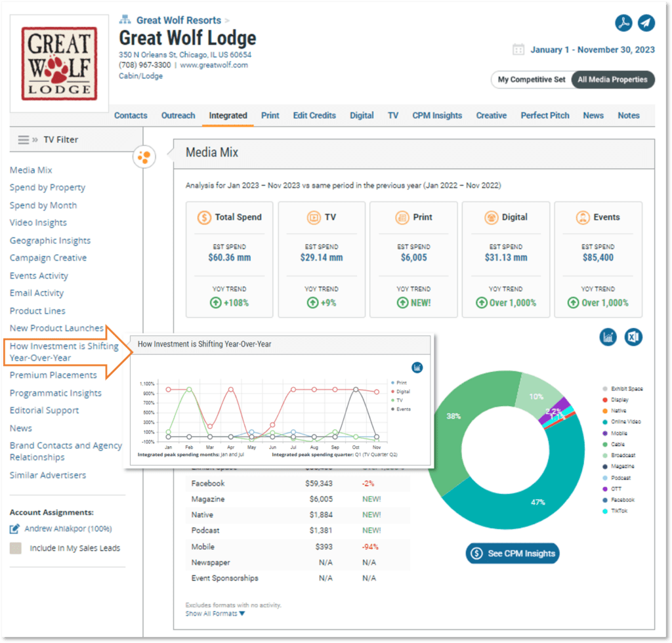Click the Print card icon
Image resolution: width=672 pixels, height=643 pixels.
402,218
